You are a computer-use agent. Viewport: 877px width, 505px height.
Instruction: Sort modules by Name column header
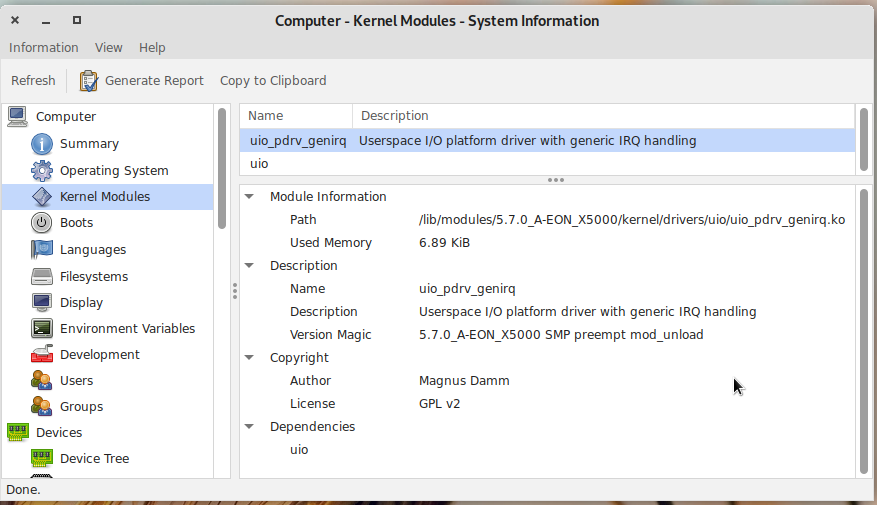click(295, 116)
